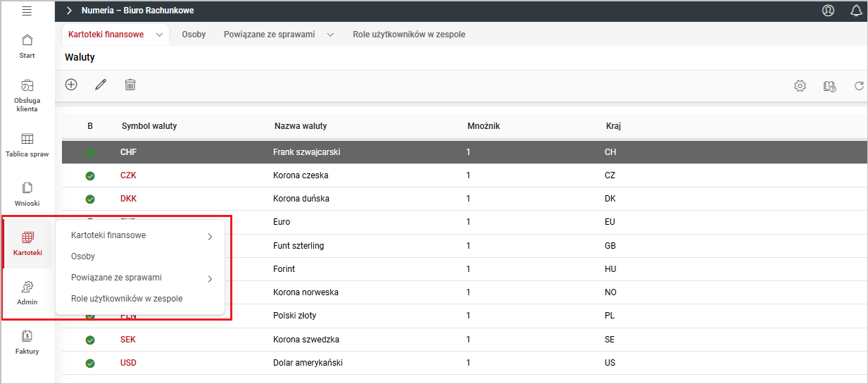868x384 pixels.
Task: Click the add new currency plus icon
Action: (x=71, y=85)
